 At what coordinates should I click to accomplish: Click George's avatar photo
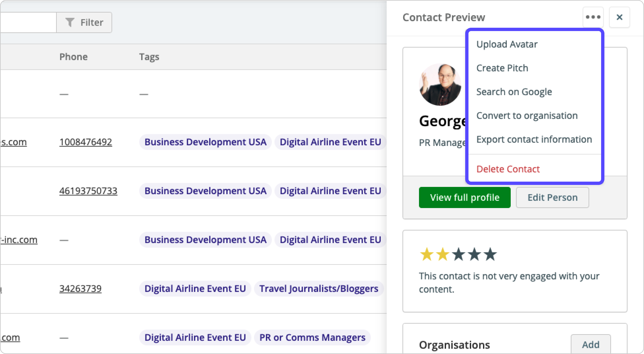pyautogui.click(x=440, y=85)
